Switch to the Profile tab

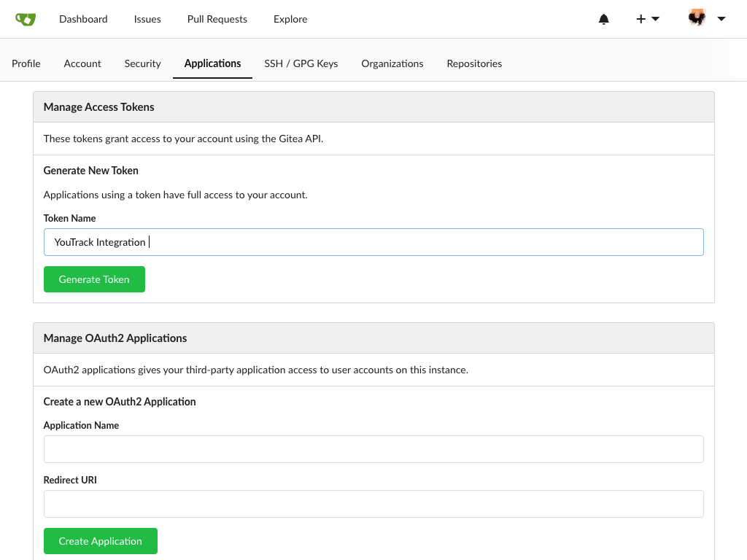click(x=26, y=63)
